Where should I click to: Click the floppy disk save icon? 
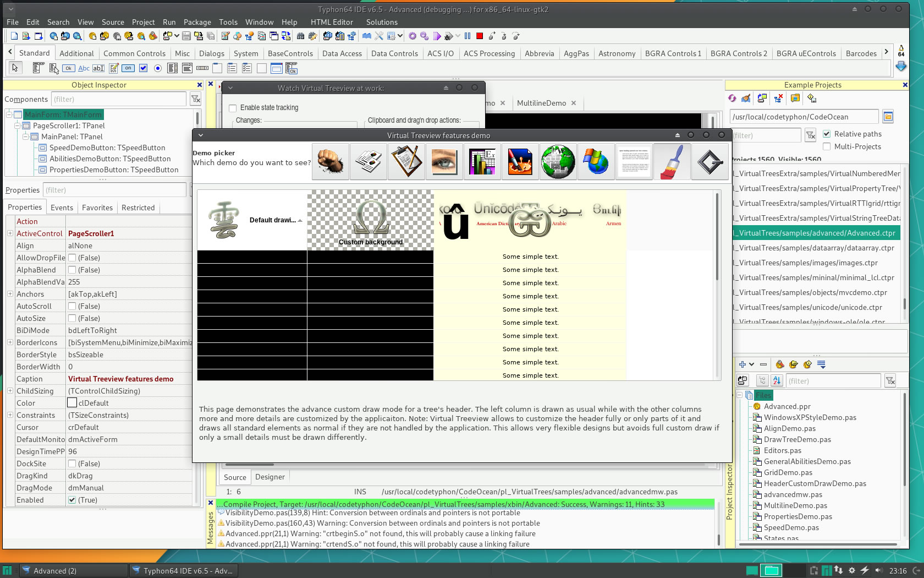click(x=186, y=36)
